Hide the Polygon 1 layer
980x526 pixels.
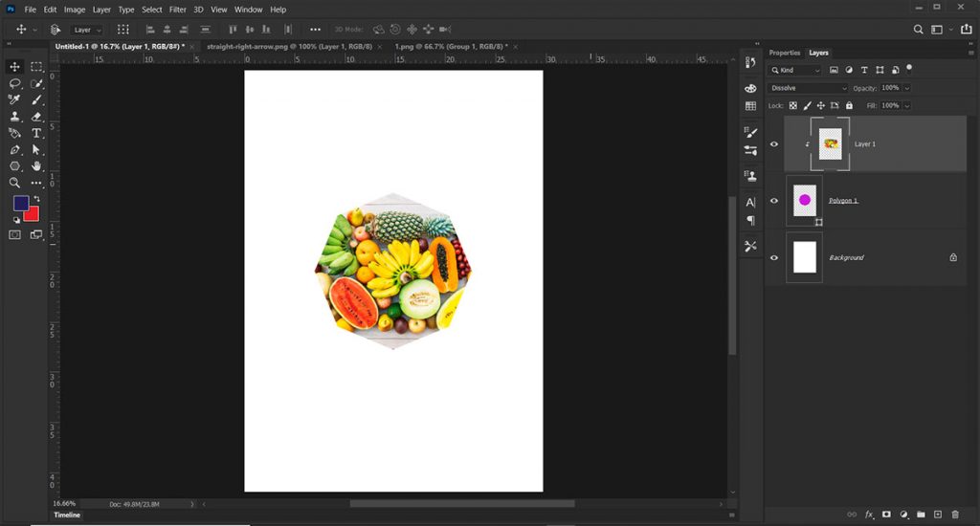tap(773, 201)
